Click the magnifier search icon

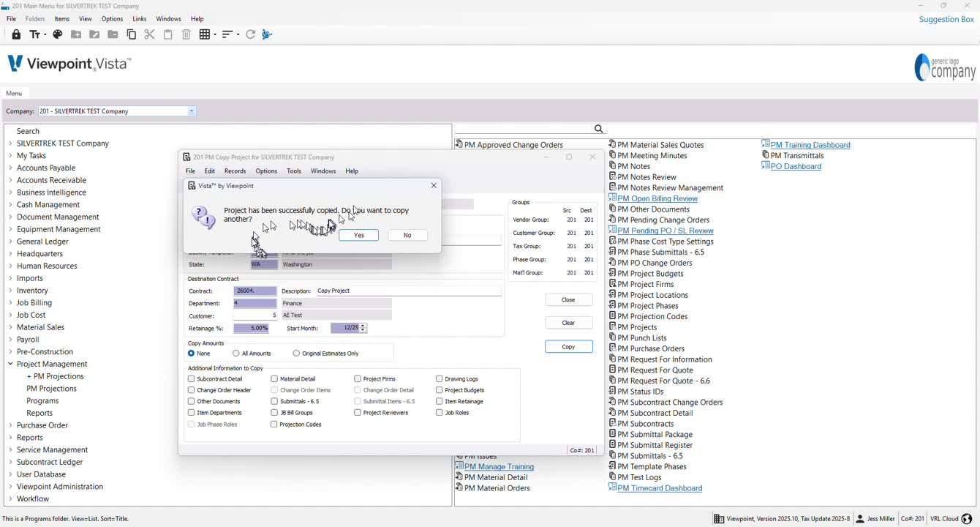click(599, 129)
